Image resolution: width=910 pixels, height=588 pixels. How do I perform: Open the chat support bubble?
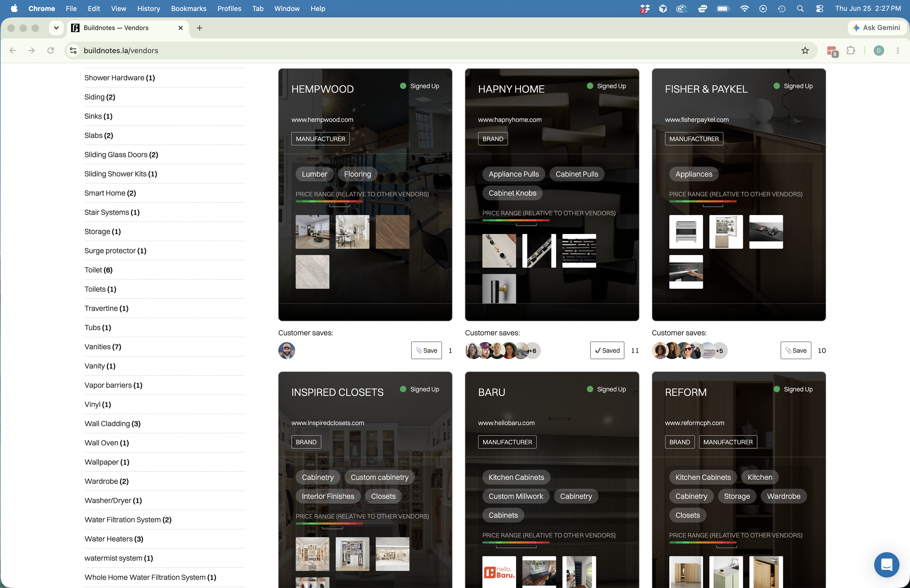pyautogui.click(x=886, y=565)
